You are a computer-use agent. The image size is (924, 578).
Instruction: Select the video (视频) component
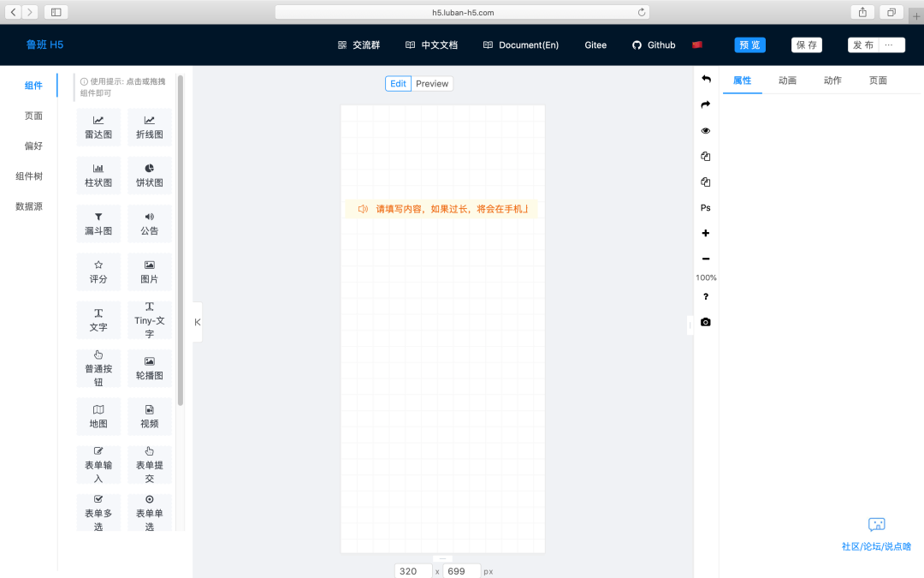[x=149, y=416]
